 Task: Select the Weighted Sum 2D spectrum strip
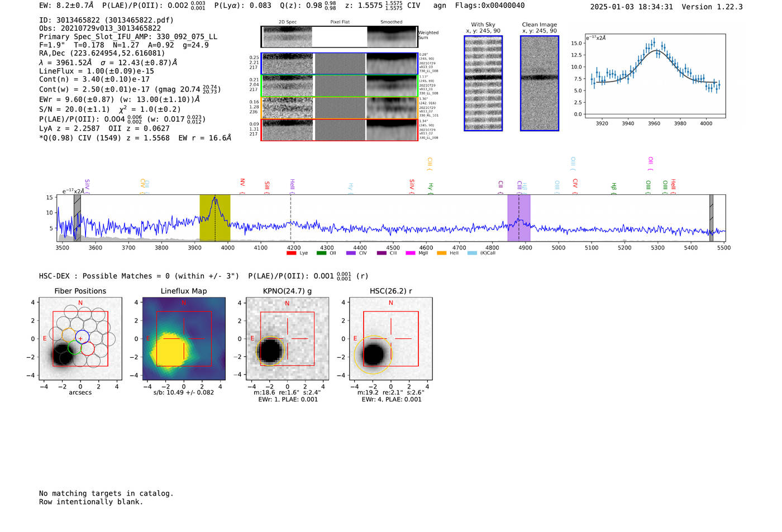click(339, 37)
